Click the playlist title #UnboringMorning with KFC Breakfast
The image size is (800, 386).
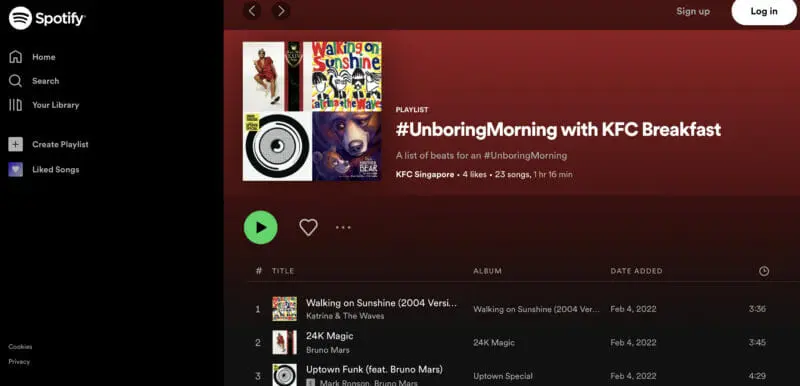pos(558,130)
